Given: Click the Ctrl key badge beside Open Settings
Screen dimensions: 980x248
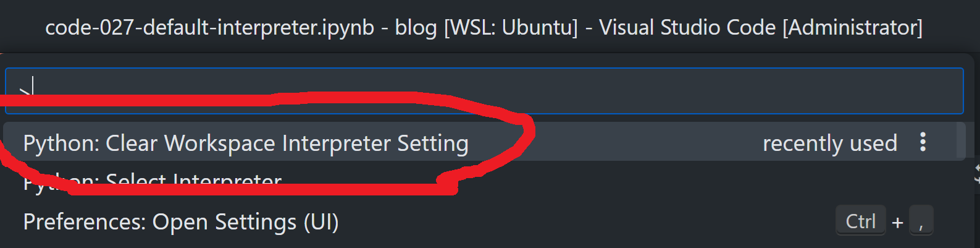Looking at the screenshot, I should (861, 221).
